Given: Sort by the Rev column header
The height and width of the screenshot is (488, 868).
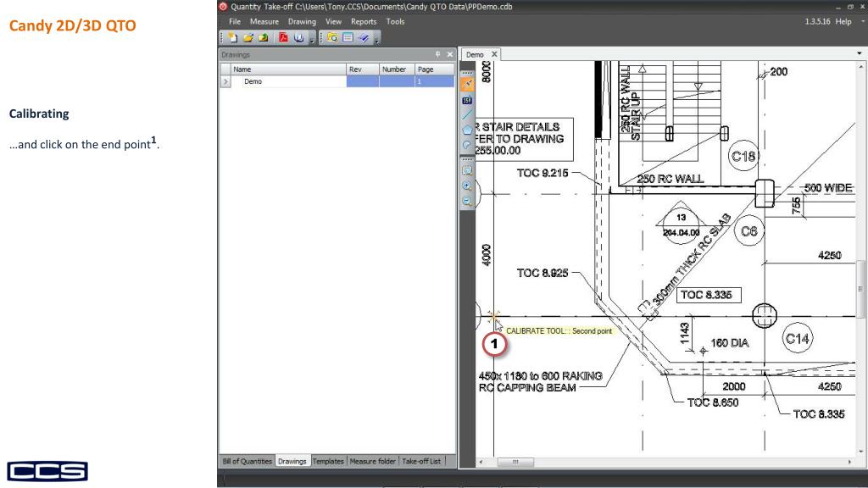Looking at the screenshot, I should tap(363, 69).
